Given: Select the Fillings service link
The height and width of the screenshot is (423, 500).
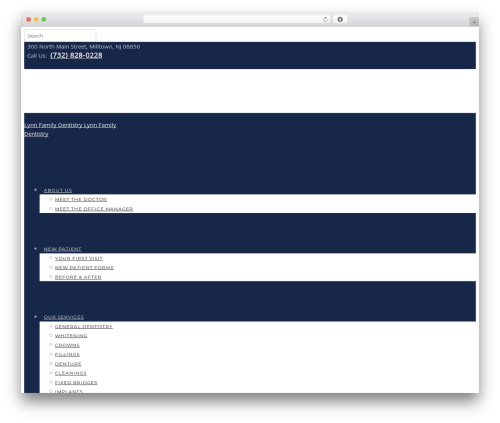Looking at the screenshot, I should [67, 354].
